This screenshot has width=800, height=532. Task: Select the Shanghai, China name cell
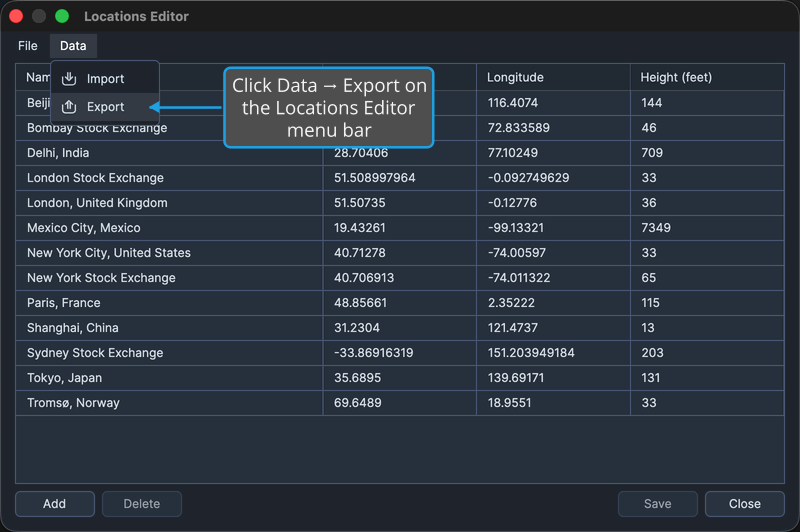click(x=169, y=328)
